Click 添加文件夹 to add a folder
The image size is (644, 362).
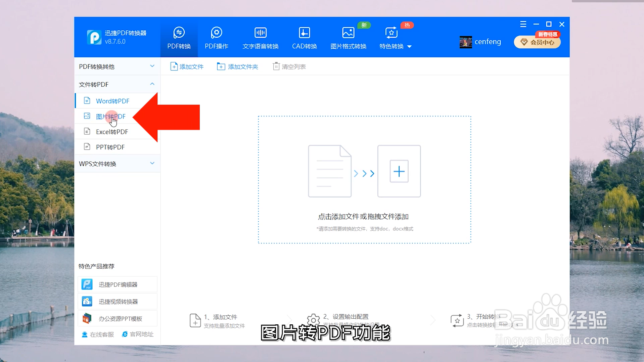[237, 66]
